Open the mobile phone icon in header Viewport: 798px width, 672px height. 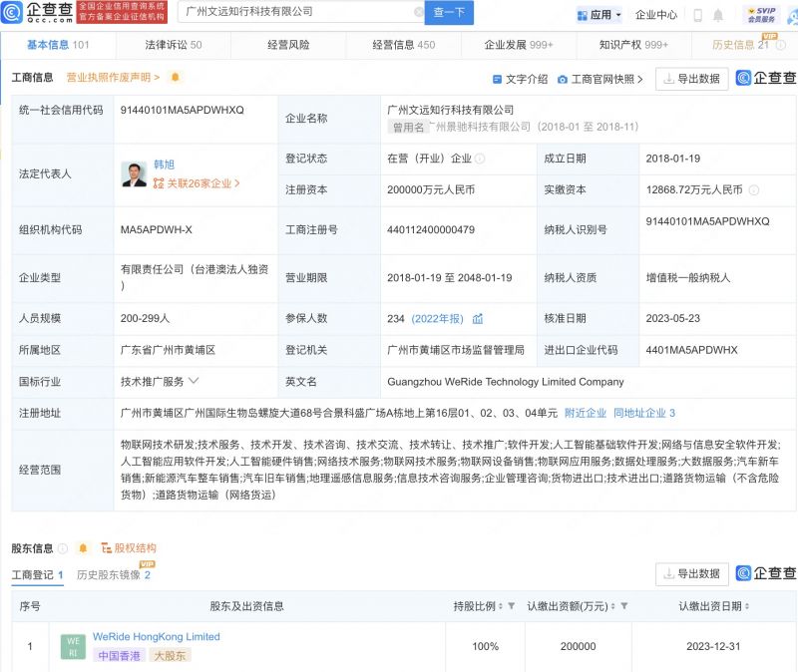pyautogui.click(x=697, y=15)
